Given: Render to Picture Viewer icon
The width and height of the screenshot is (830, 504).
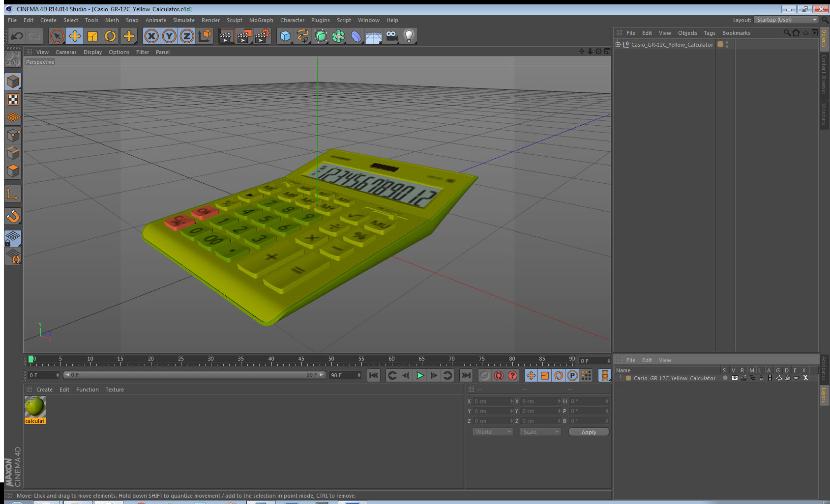Looking at the screenshot, I should 244,36.
